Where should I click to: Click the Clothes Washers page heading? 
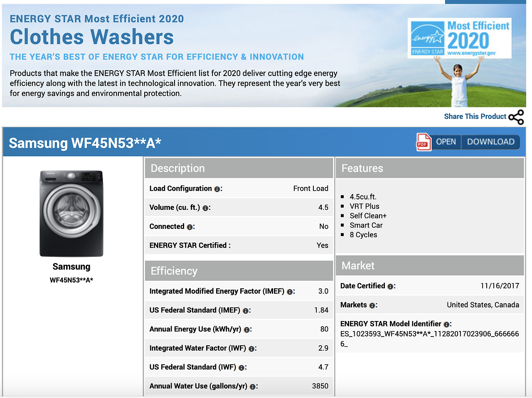[x=92, y=37]
